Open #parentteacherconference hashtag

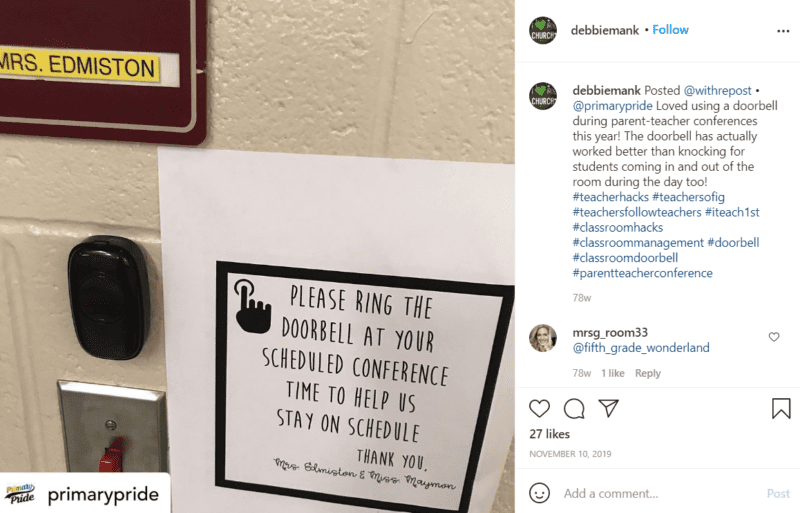click(642, 273)
